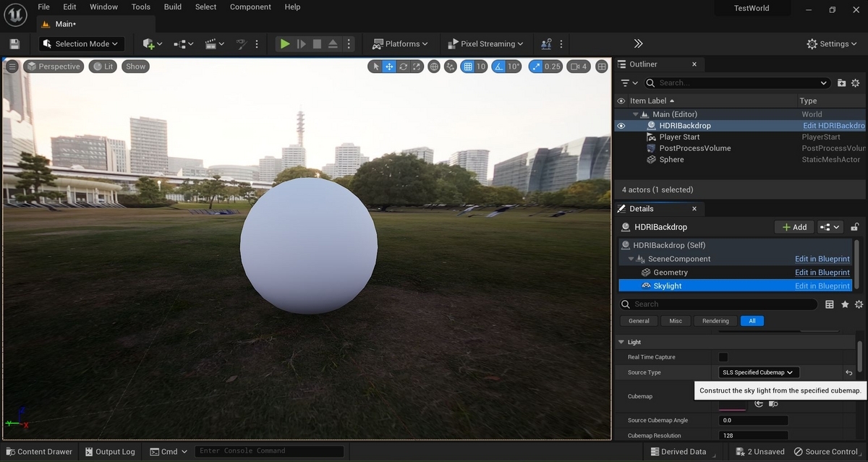868x462 pixels.
Task: Click the Eject from player icon
Action: click(333, 44)
